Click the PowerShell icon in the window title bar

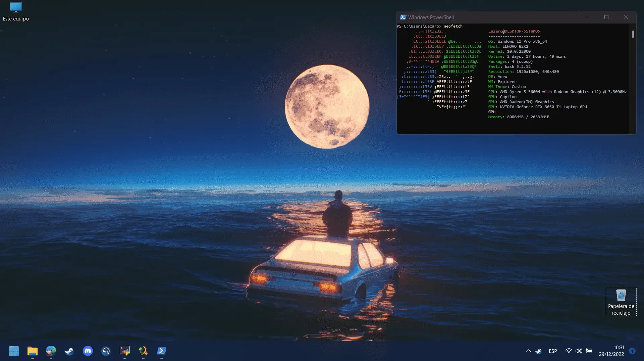pyautogui.click(x=403, y=17)
